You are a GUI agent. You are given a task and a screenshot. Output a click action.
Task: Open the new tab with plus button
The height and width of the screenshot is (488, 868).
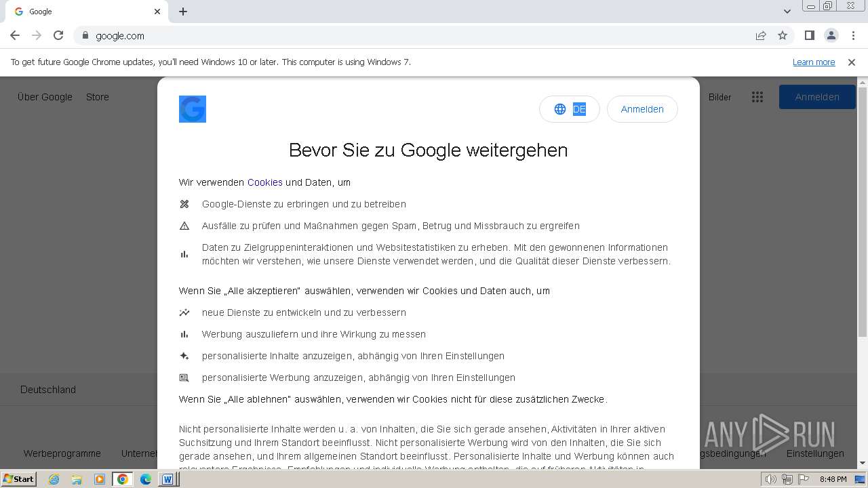coord(183,12)
